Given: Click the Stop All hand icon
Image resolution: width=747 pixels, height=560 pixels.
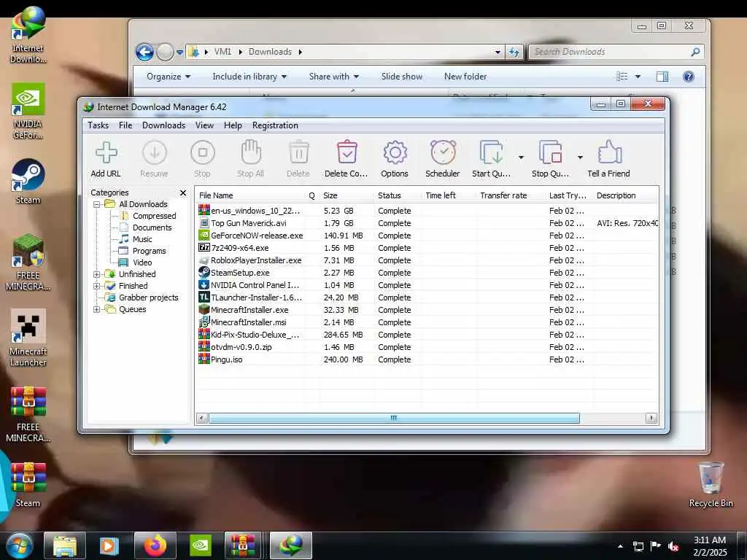Looking at the screenshot, I should point(251,158).
